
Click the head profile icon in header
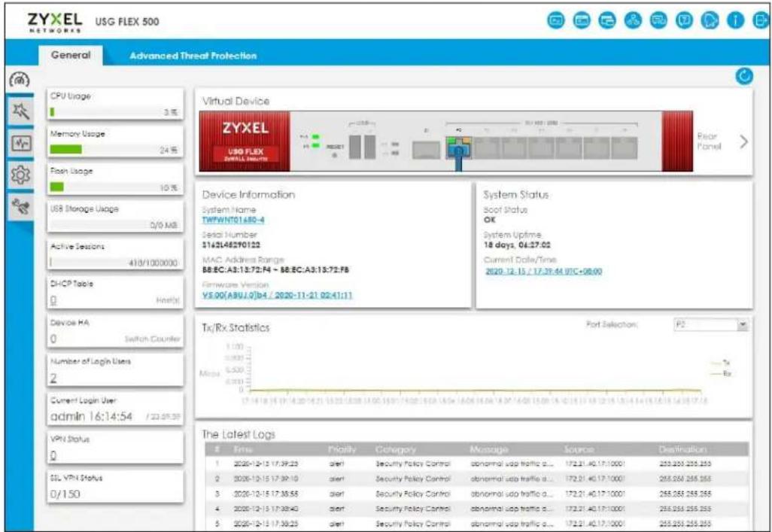[x=710, y=20]
